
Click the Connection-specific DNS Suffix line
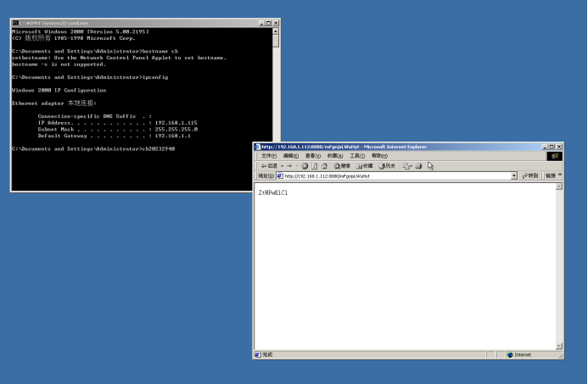(x=95, y=116)
